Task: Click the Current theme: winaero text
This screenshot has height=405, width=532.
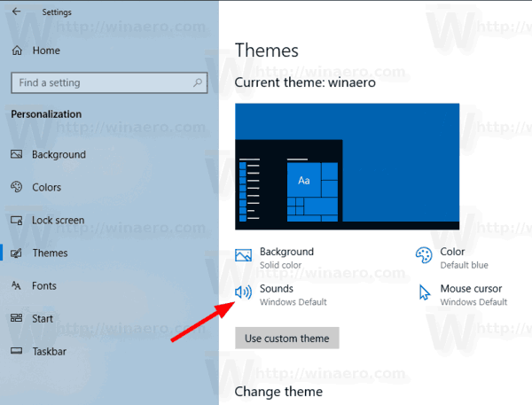Action: tap(305, 82)
